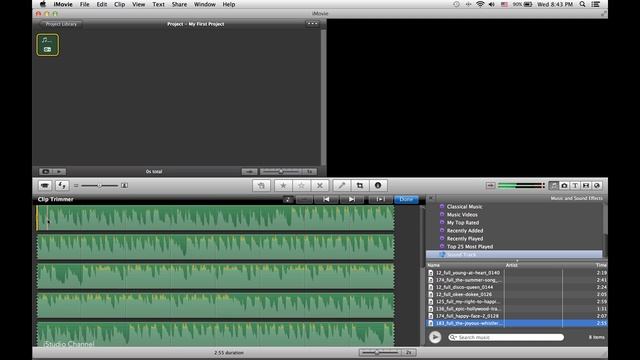The width and height of the screenshot is (640, 360).
Task: Select the Top 25 Most Played playlist
Action: click(x=469, y=247)
